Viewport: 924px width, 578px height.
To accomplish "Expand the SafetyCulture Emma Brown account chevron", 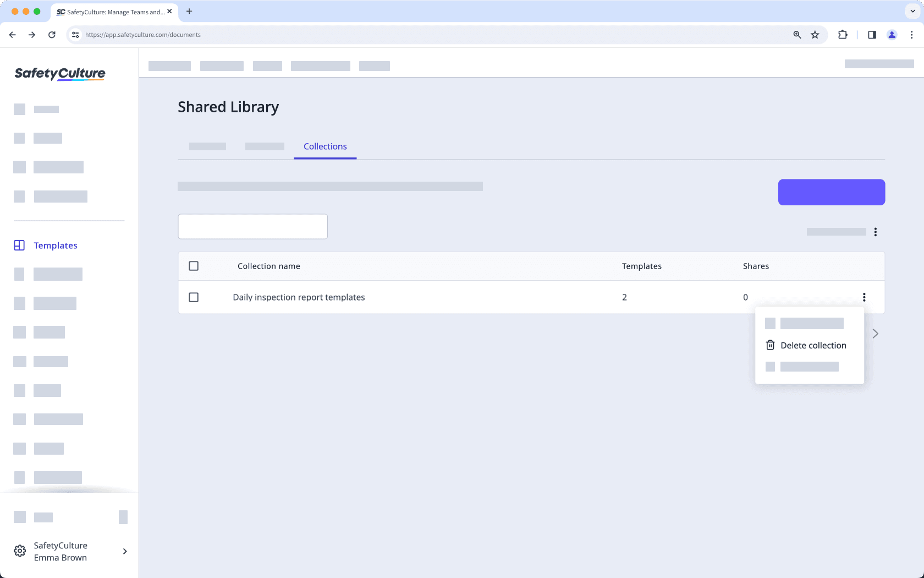I will 124,551.
